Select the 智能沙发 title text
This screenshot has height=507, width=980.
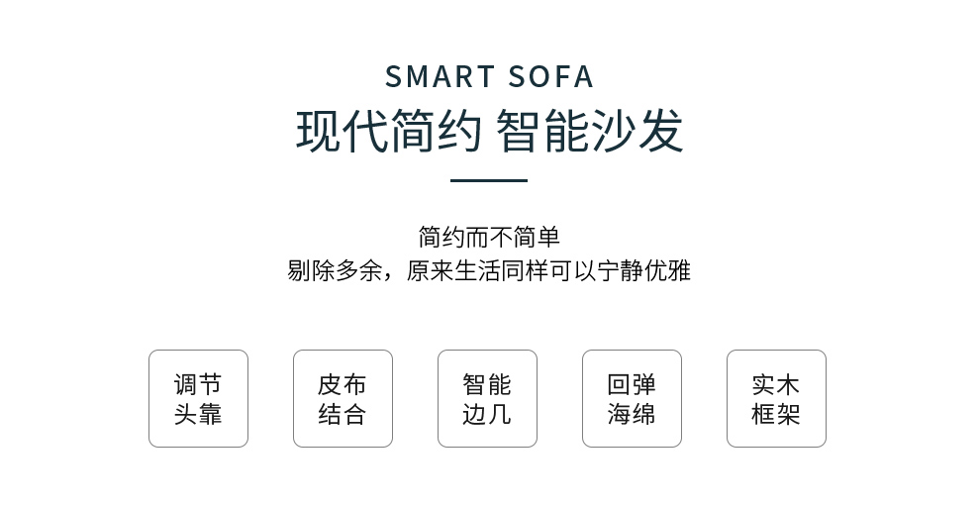pyautogui.click(x=590, y=132)
